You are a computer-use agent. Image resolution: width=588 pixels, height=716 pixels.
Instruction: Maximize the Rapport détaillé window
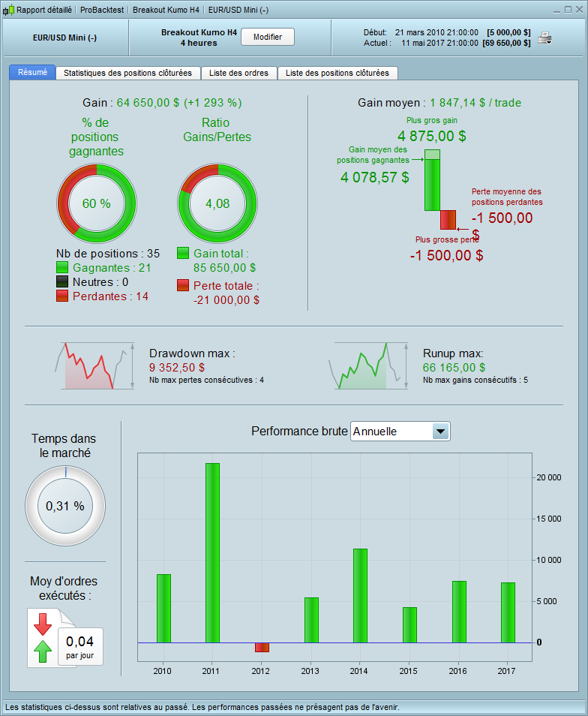point(568,10)
